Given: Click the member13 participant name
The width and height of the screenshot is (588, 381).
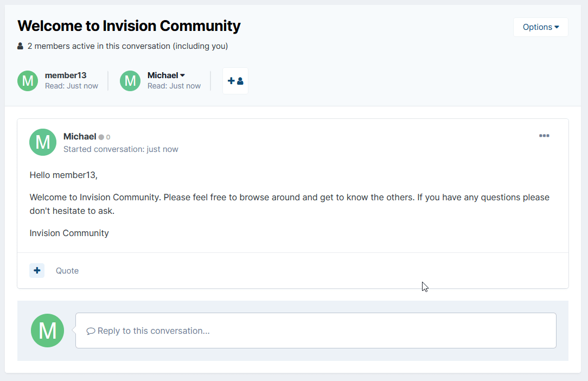Looking at the screenshot, I should 66,75.
